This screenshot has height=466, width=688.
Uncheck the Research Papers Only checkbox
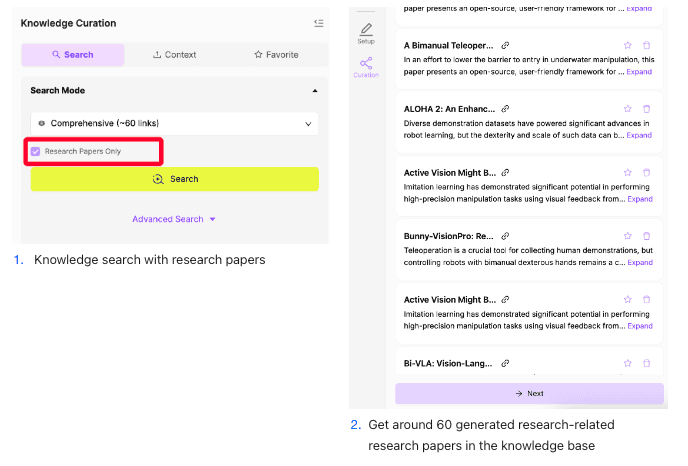(x=36, y=151)
